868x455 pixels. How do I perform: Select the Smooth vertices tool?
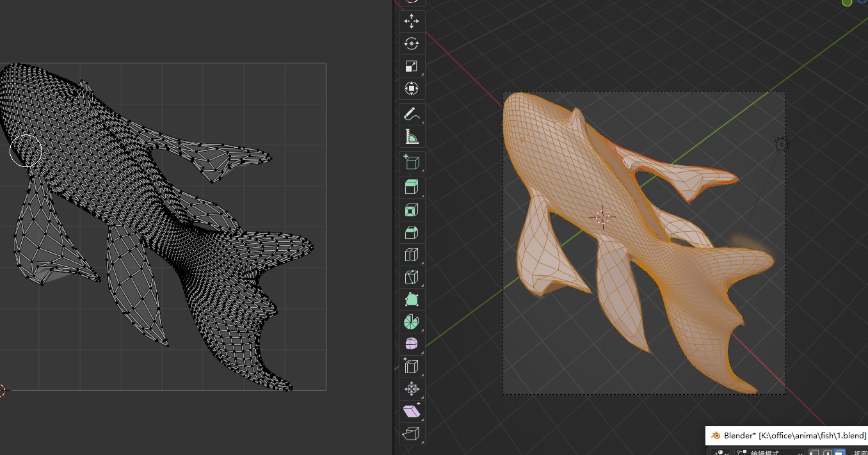pos(412,344)
